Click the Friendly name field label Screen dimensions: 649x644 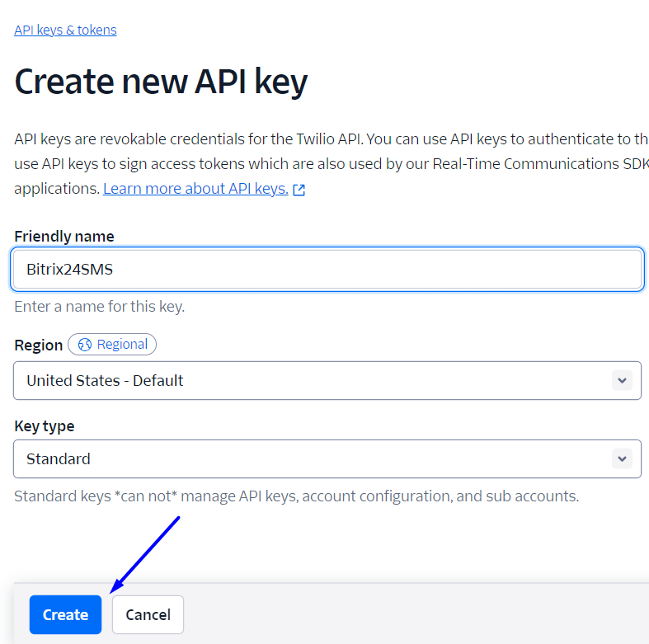coord(64,236)
